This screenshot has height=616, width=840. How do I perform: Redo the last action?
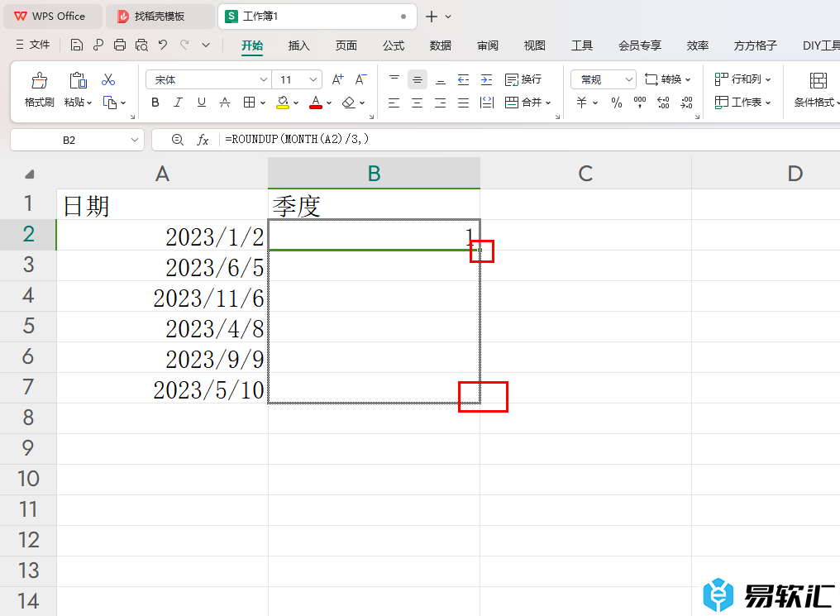[184, 45]
